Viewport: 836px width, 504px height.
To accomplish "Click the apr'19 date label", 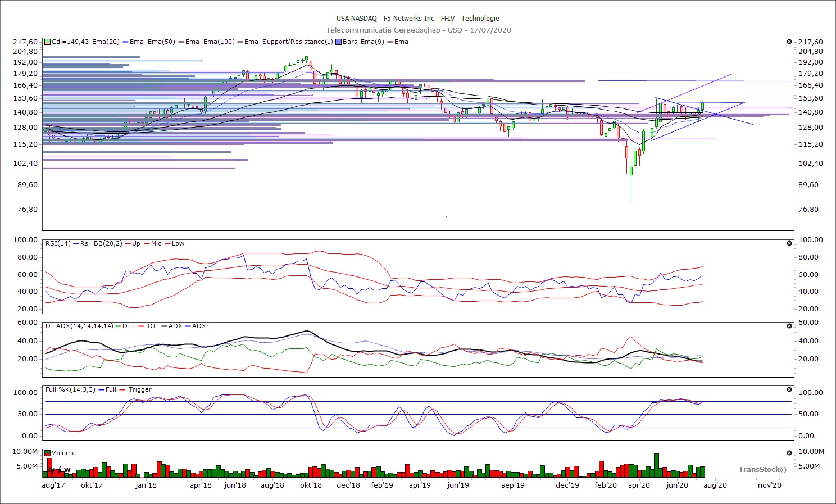I will tap(420, 485).
